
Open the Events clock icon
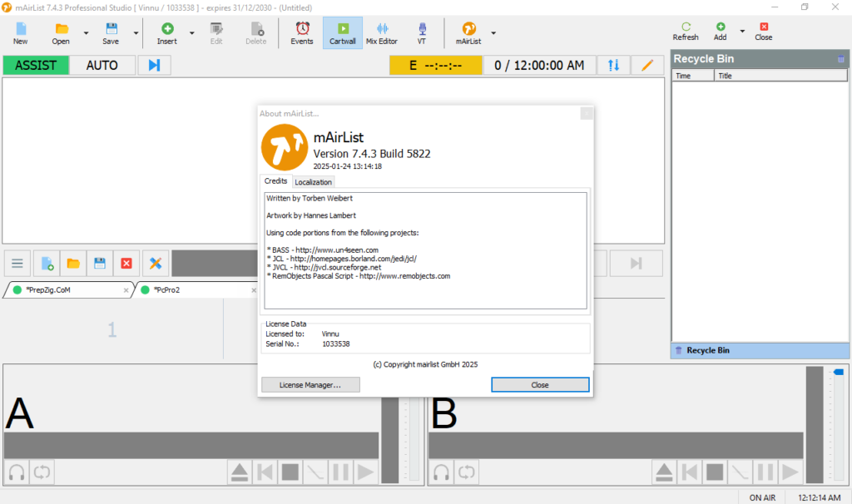click(302, 33)
